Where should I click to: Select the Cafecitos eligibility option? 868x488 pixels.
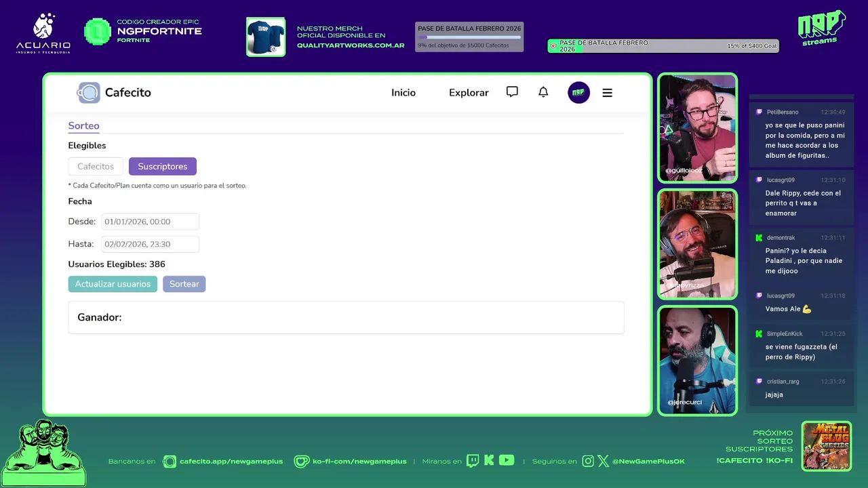coord(96,166)
